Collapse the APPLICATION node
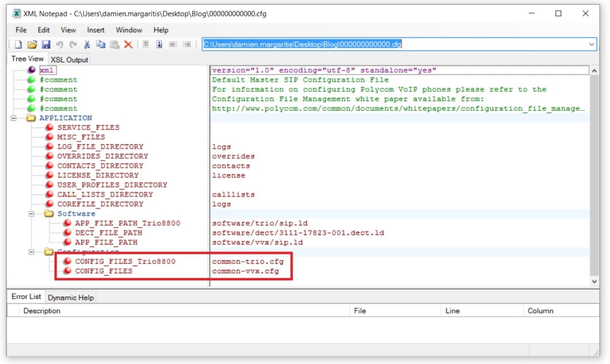Viewport: 610px width, 364px height. (x=14, y=118)
